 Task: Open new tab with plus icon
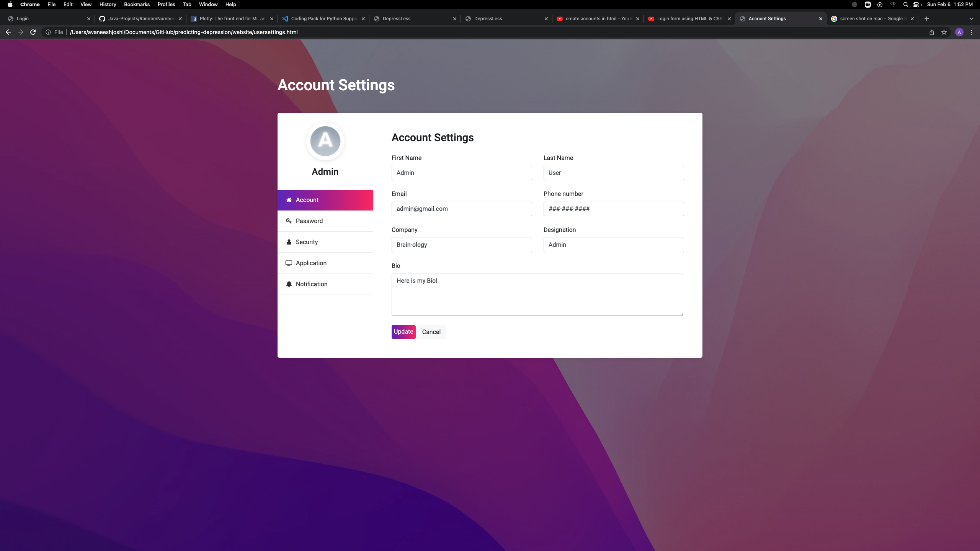[x=927, y=18]
